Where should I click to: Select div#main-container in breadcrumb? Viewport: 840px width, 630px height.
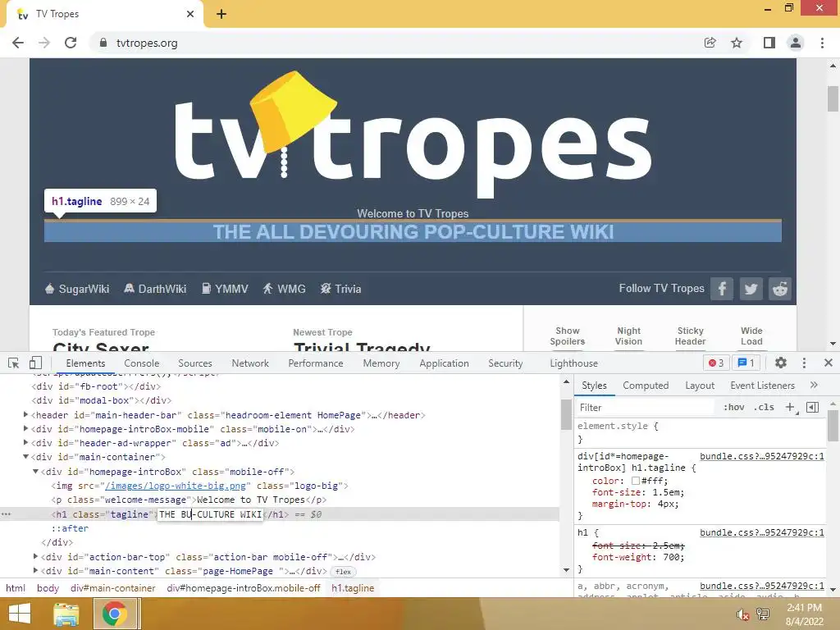point(113,588)
